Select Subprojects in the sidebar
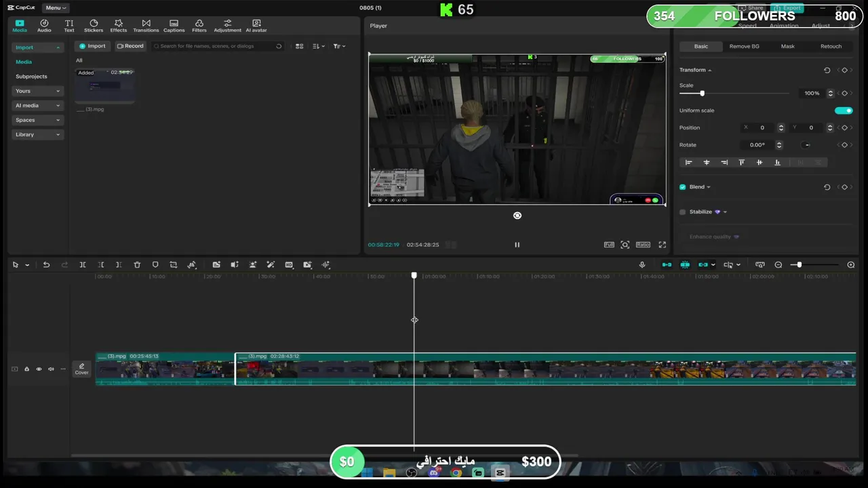This screenshot has width=868, height=488. point(31,77)
